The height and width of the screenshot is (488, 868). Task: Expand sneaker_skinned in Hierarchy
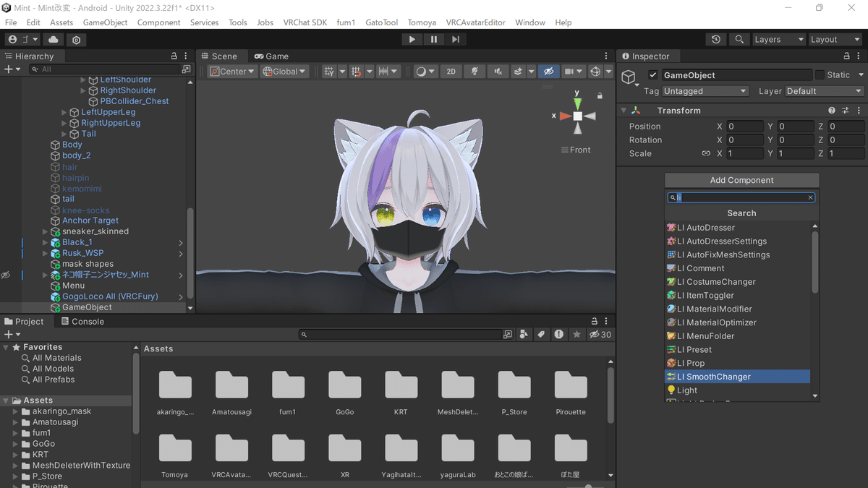point(45,232)
